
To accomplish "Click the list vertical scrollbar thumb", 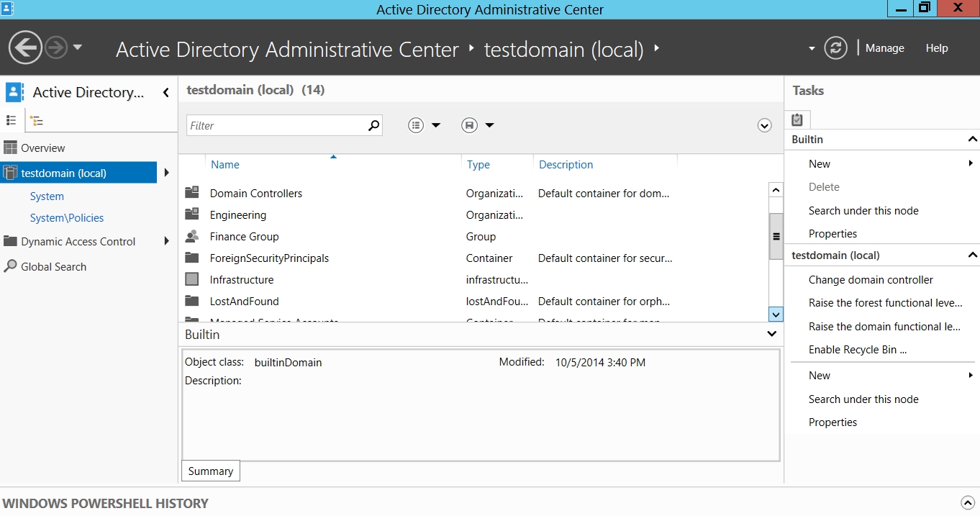I will (776, 236).
